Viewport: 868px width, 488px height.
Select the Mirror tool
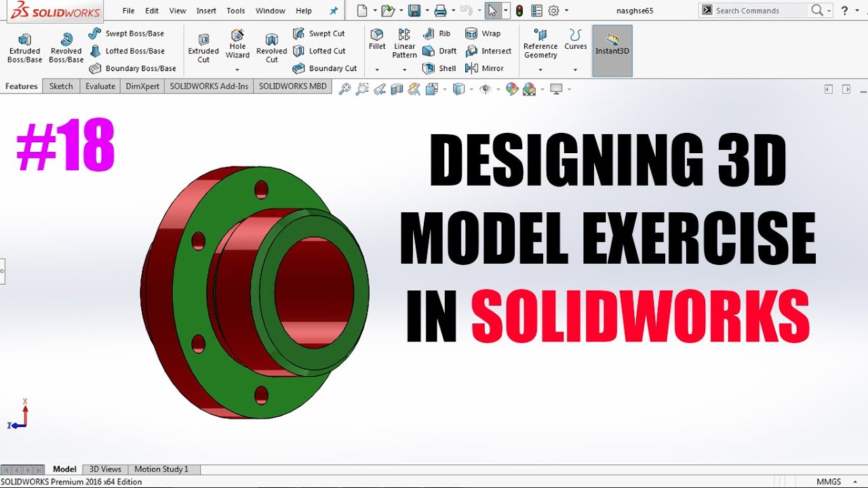(x=484, y=68)
